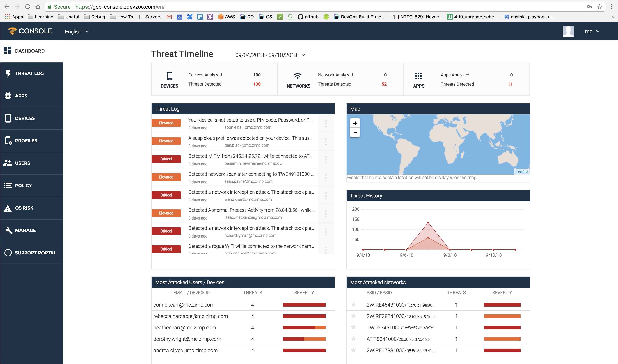The height and width of the screenshot is (364, 618).
Task: Show more bookmarks chevron
Action: [x=613, y=17]
